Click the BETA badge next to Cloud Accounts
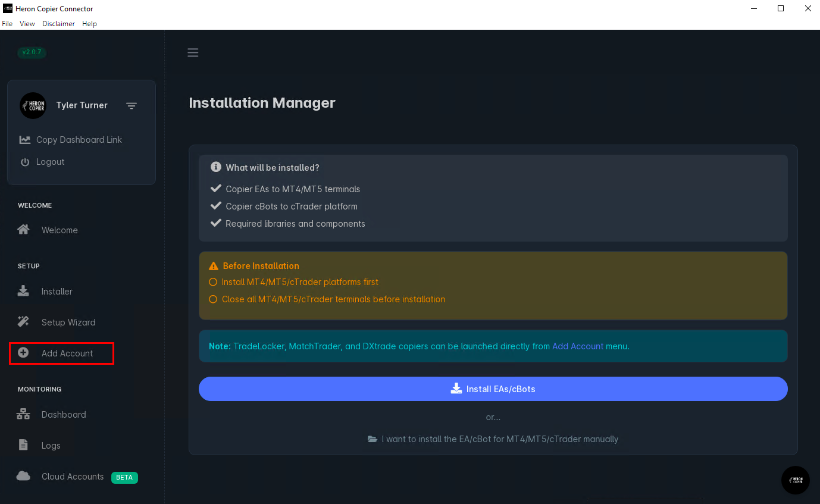This screenshot has width=820, height=504. (124, 477)
